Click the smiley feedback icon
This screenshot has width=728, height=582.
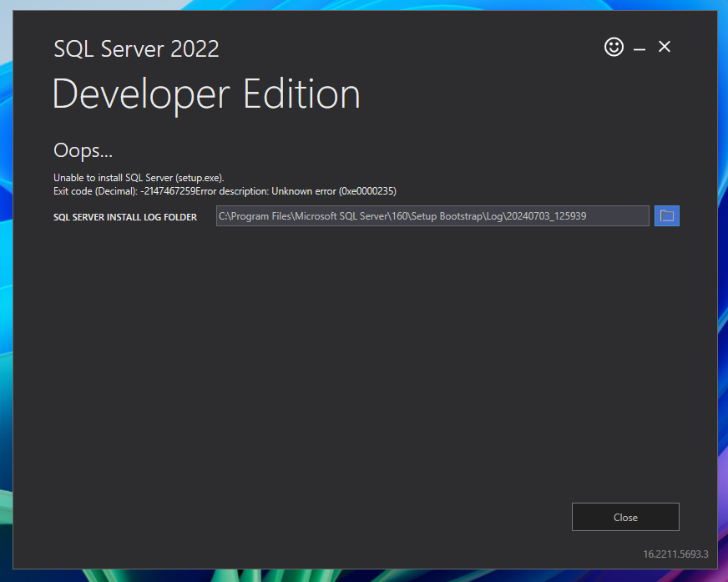click(x=614, y=47)
